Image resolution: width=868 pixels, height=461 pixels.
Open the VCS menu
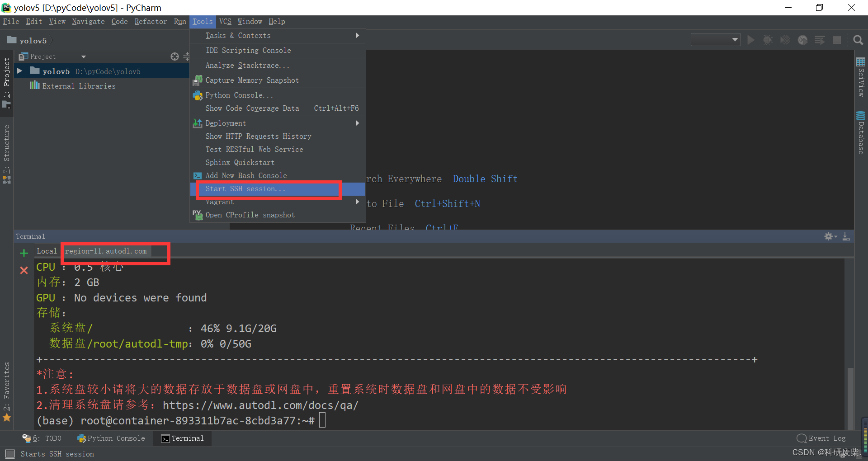(x=225, y=21)
